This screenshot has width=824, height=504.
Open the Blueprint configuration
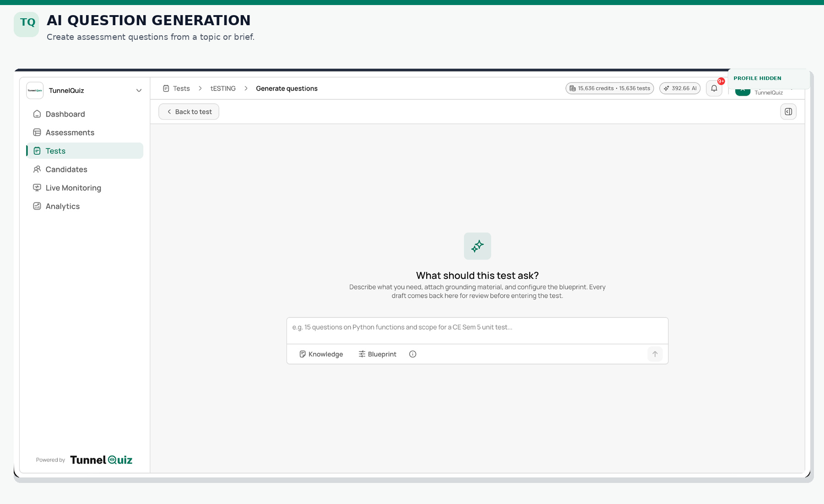pos(377,354)
